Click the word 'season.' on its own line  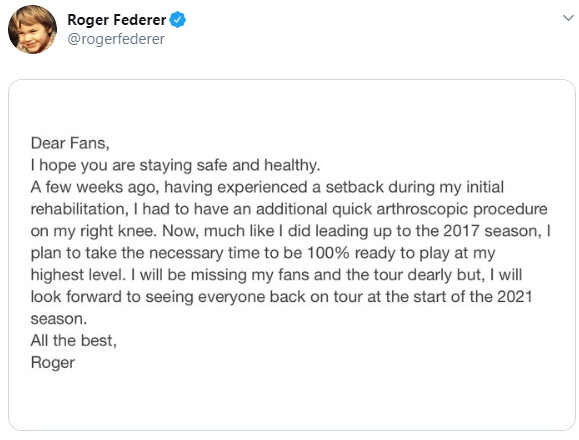coord(59,319)
